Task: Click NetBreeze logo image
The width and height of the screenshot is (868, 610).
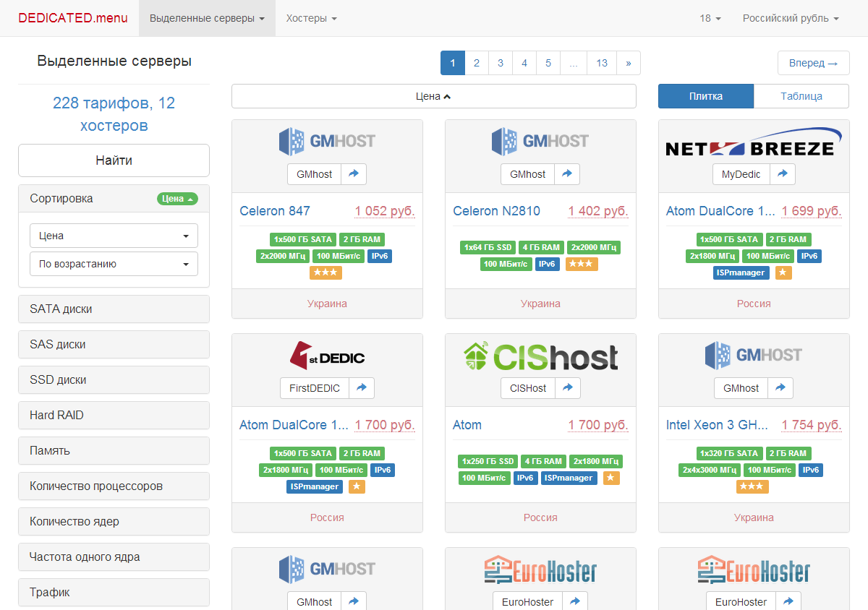Action: (754, 142)
